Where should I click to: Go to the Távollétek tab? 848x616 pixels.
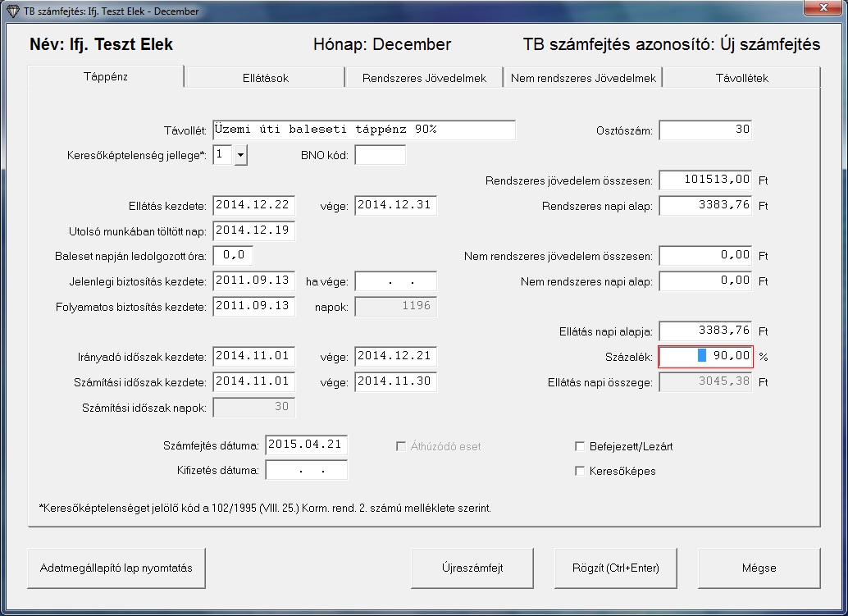pyautogui.click(x=741, y=78)
